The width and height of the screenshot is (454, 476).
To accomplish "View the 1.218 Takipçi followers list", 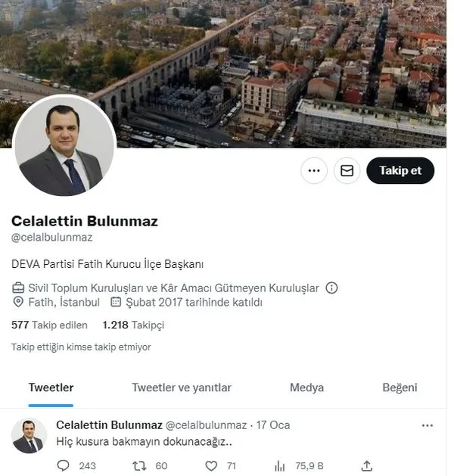I will (133, 325).
